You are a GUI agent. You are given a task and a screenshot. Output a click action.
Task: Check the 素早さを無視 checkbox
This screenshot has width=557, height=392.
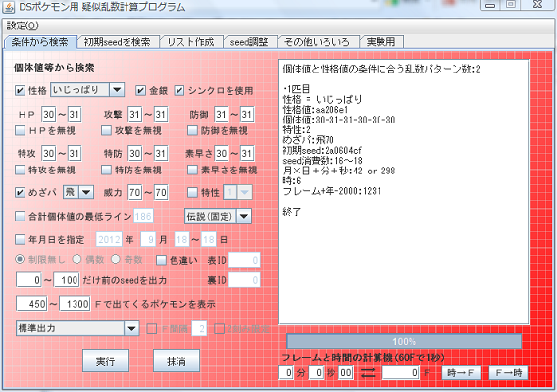point(192,170)
